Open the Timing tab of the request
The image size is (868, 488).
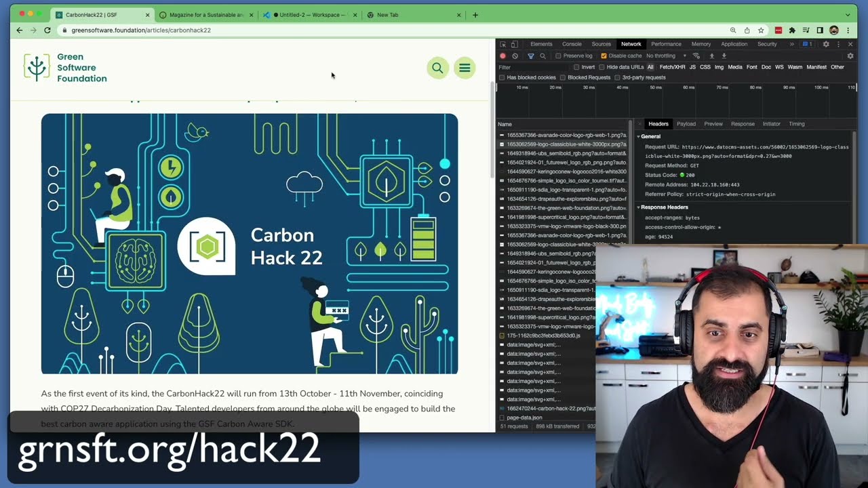(x=796, y=124)
